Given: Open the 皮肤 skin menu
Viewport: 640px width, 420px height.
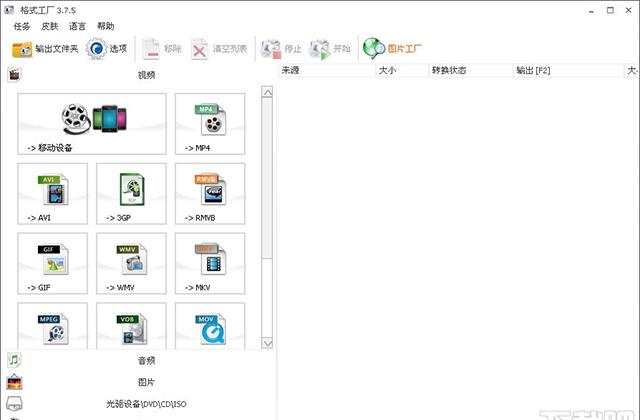Looking at the screenshot, I should (x=50, y=26).
